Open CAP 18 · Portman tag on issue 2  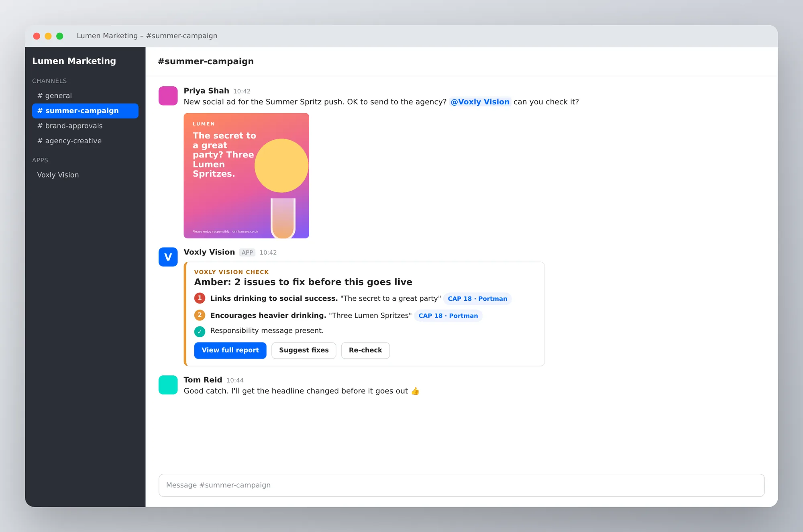[x=448, y=316]
